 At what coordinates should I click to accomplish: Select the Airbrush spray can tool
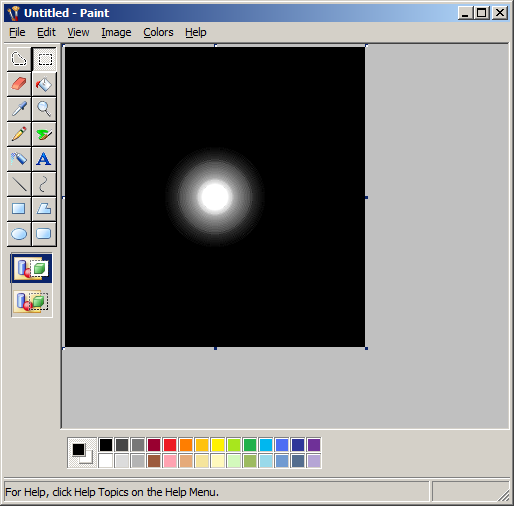(x=19, y=159)
